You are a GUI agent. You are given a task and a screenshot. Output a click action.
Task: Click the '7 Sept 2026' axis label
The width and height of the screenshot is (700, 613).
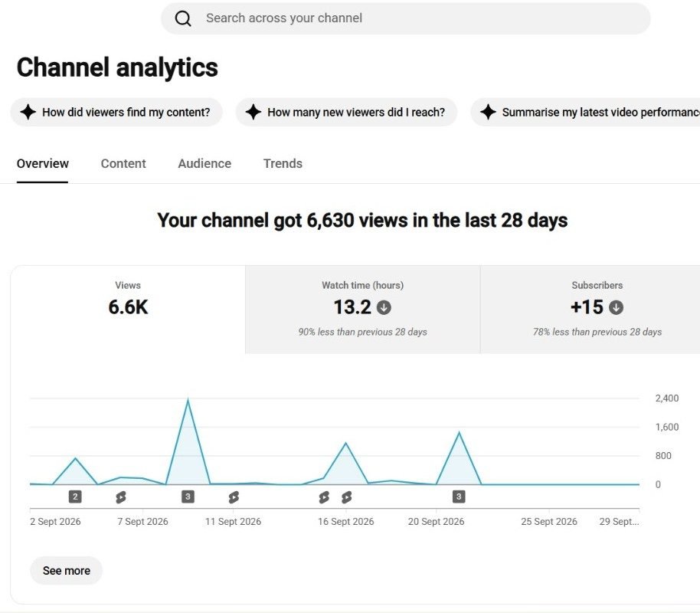[142, 521]
